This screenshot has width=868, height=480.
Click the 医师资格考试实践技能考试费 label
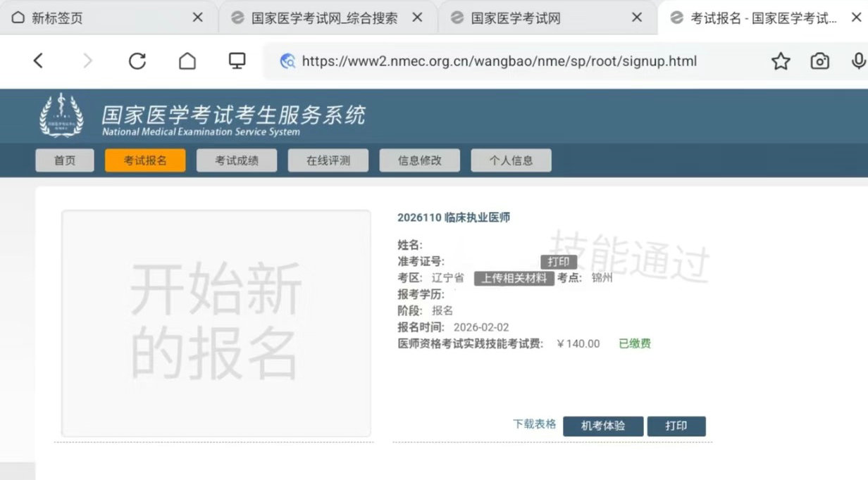tap(471, 343)
